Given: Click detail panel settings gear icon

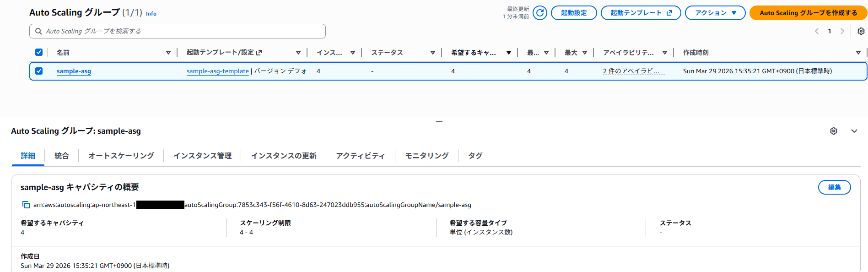Looking at the screenshot, I should pos(833,131).
